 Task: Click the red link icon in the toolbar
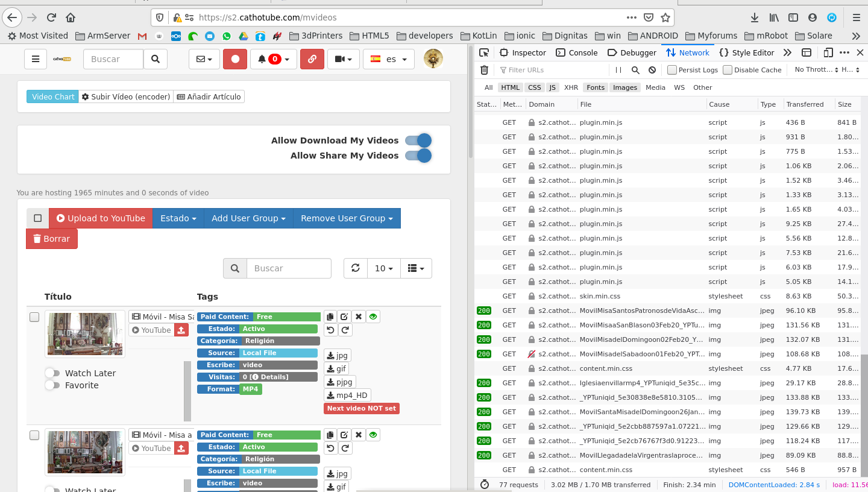(x=312, y=58)
